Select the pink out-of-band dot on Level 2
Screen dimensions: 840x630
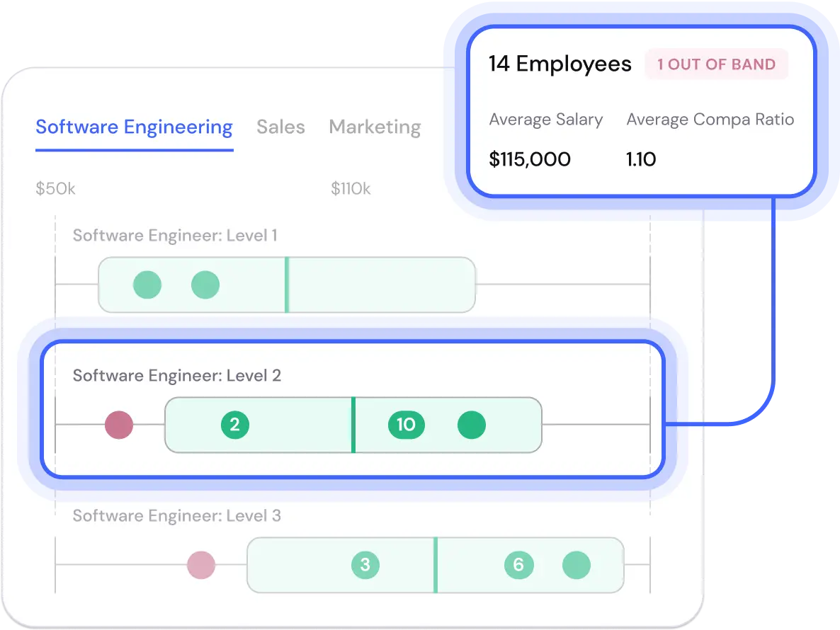[x=118, y=425]
